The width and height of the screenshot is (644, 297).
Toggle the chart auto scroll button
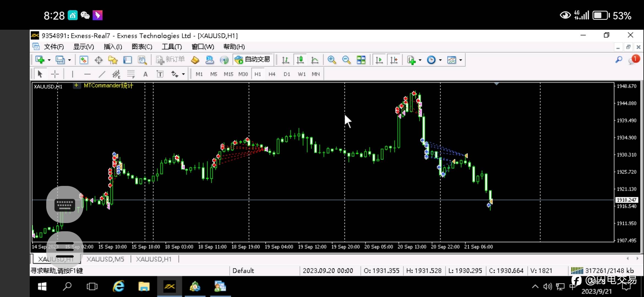tap(379, 60)
